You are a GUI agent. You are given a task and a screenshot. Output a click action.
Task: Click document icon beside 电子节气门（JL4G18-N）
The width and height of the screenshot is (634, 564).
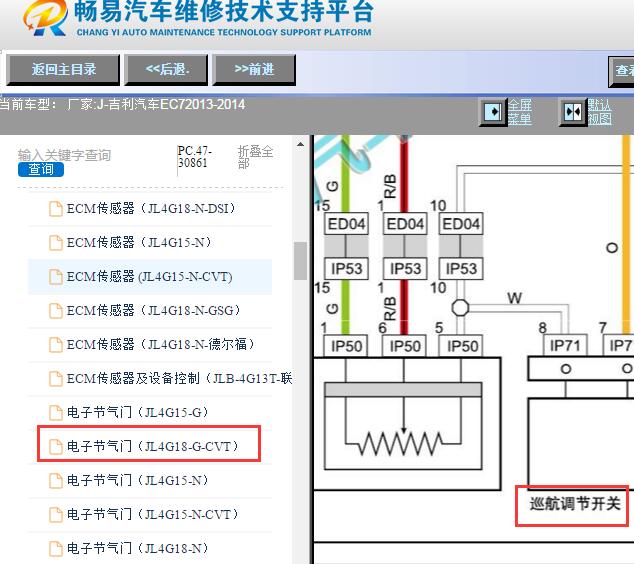(55, 549)
